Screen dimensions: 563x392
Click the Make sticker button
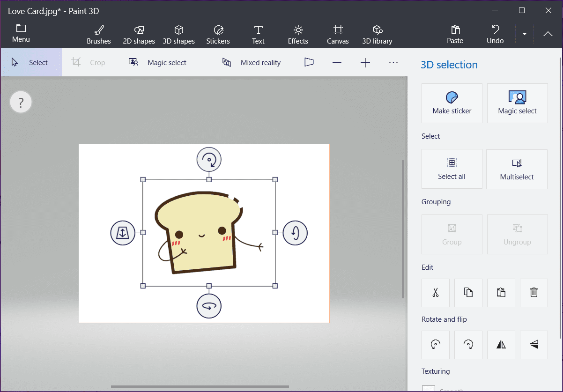coord(452,104)
